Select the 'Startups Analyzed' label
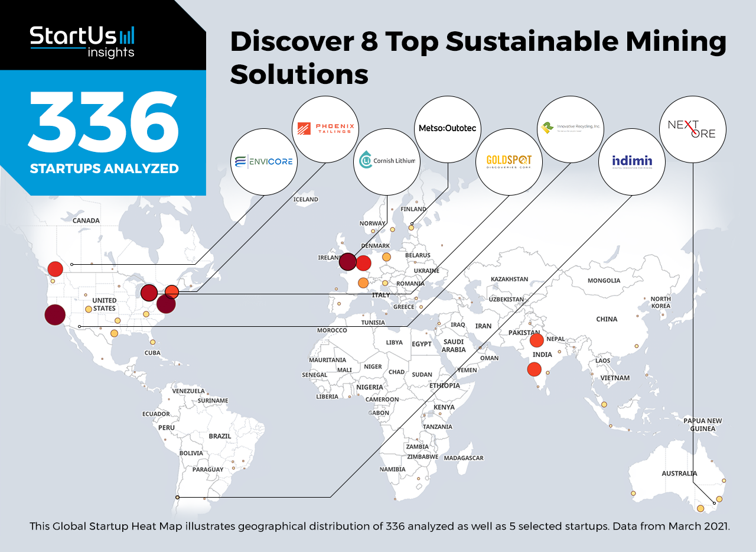Image resolution: width=756 pixels, height=552 pixels. [104, 168]
